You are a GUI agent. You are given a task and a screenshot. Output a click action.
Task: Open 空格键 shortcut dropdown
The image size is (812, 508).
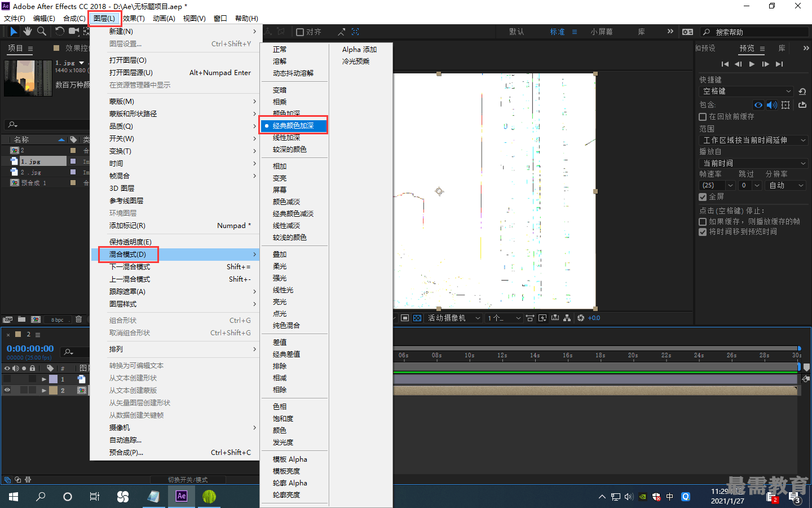[747, 91]
